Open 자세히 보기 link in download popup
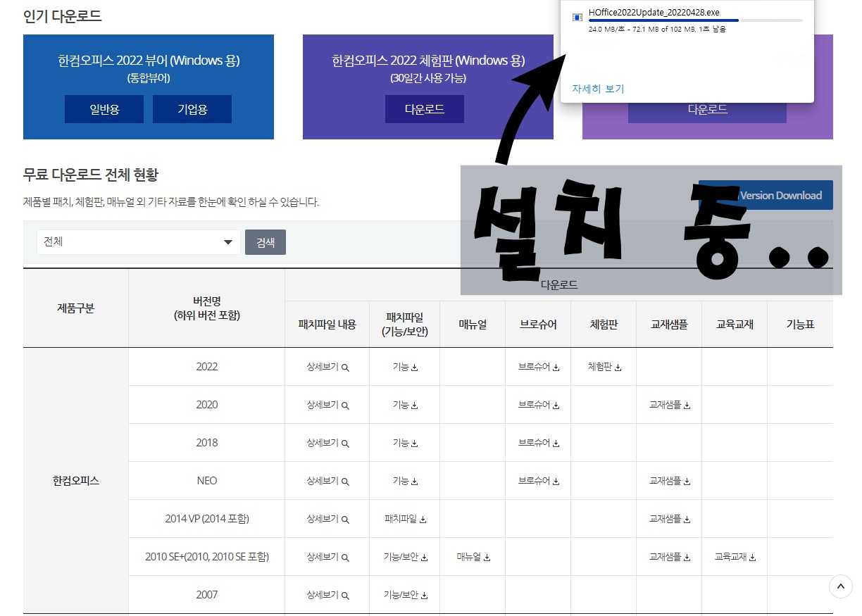Image resolution: width=862 pixels, height=616 pixels. [x=598, y=89]
